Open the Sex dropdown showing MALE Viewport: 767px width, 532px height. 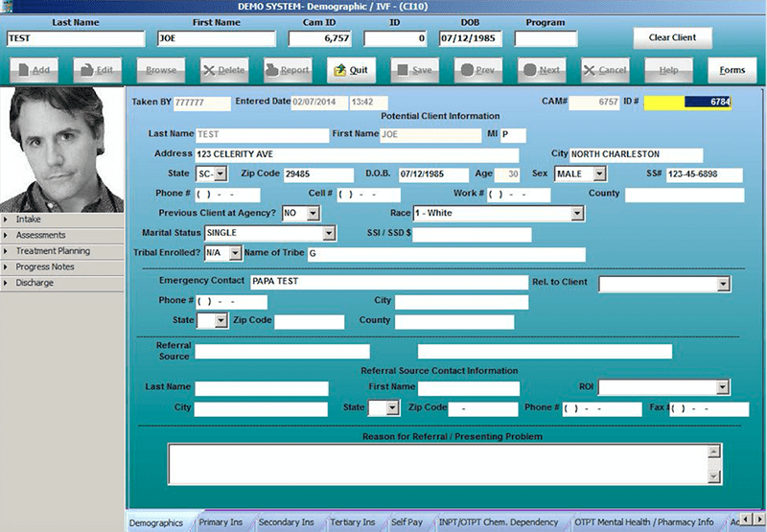(x=600, y=173)
